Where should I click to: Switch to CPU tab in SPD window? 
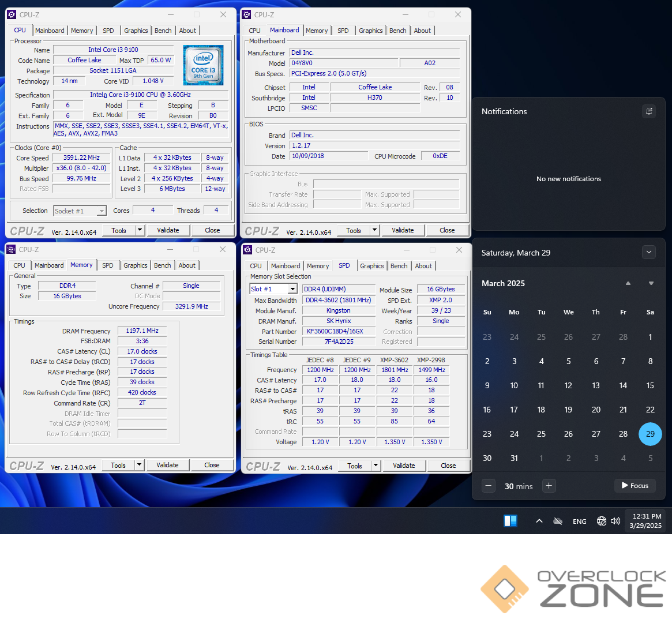point(256,266)
